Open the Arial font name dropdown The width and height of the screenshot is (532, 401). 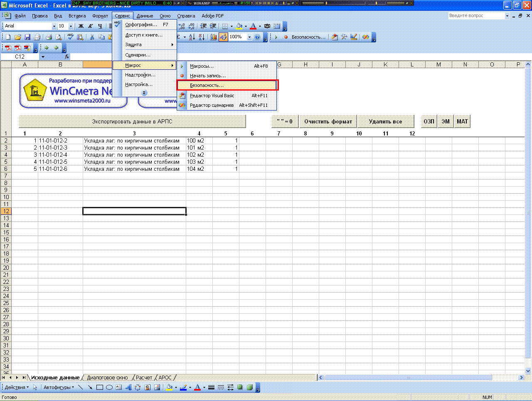pyautogui.click(x=54, y=26)
